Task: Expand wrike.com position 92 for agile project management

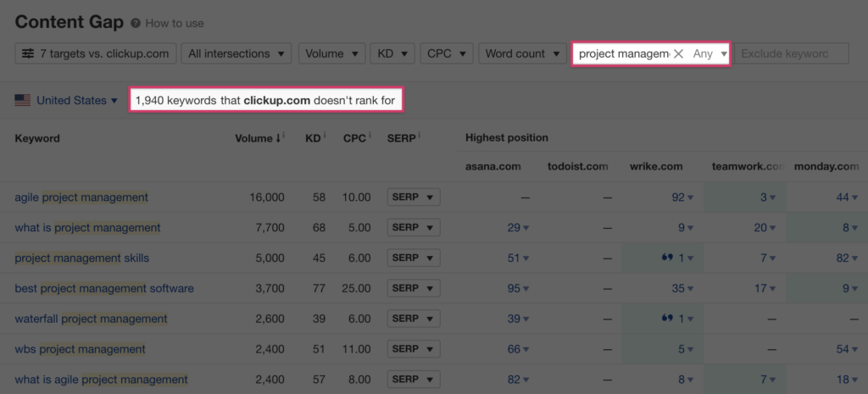Action: 682,197
